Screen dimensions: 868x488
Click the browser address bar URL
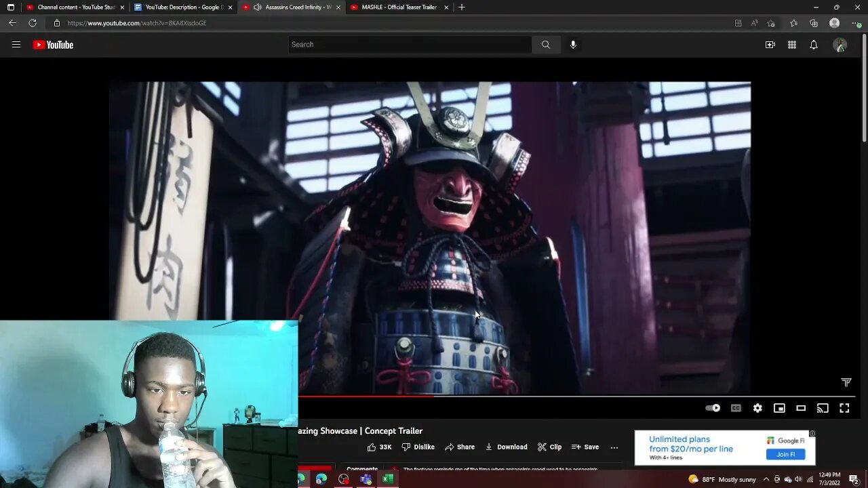(x=137, y=23)
